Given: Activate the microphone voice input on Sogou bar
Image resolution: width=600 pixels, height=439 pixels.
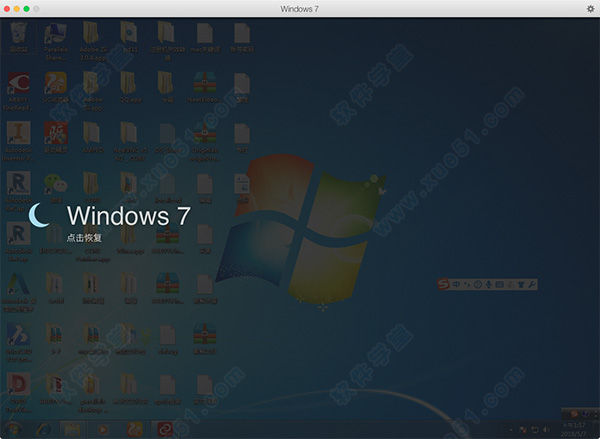Looking at the screenshot, I should click(x=488, y=284).
